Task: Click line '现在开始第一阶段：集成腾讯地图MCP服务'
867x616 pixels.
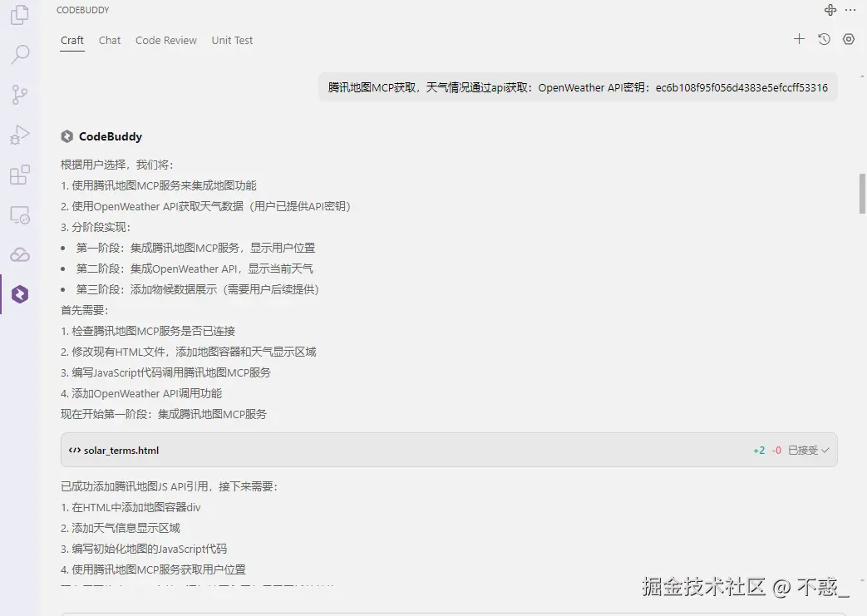Action: [164, 414]
